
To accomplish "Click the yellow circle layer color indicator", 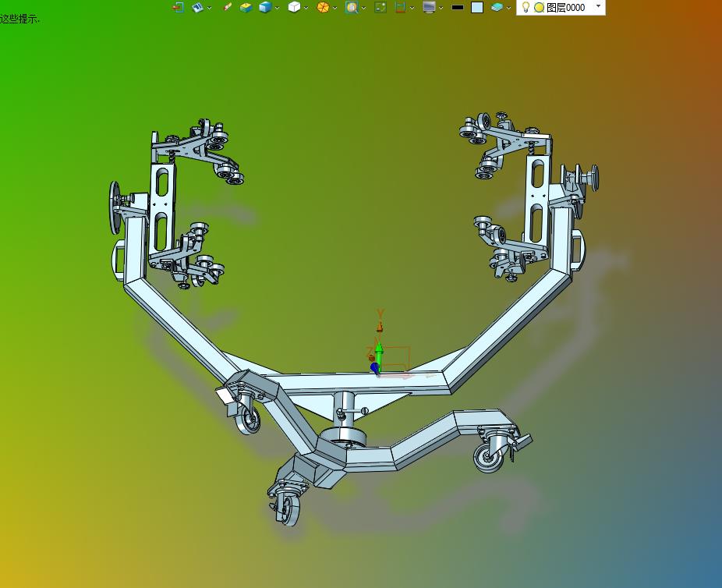I will coord(540,7).
